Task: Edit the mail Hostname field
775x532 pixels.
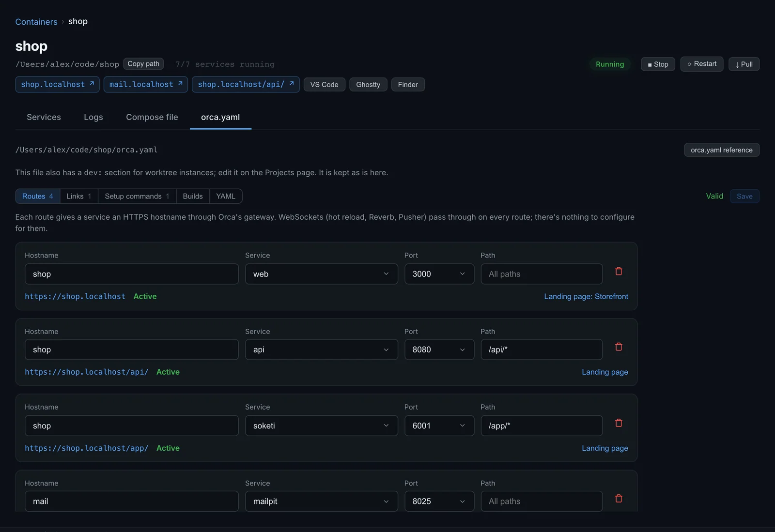Action: (132, 501)
